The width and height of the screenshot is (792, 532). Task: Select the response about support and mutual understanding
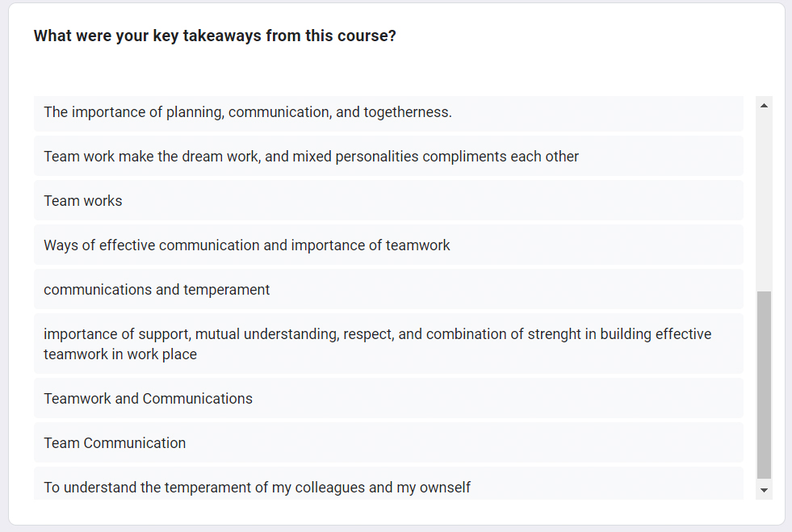388,344
